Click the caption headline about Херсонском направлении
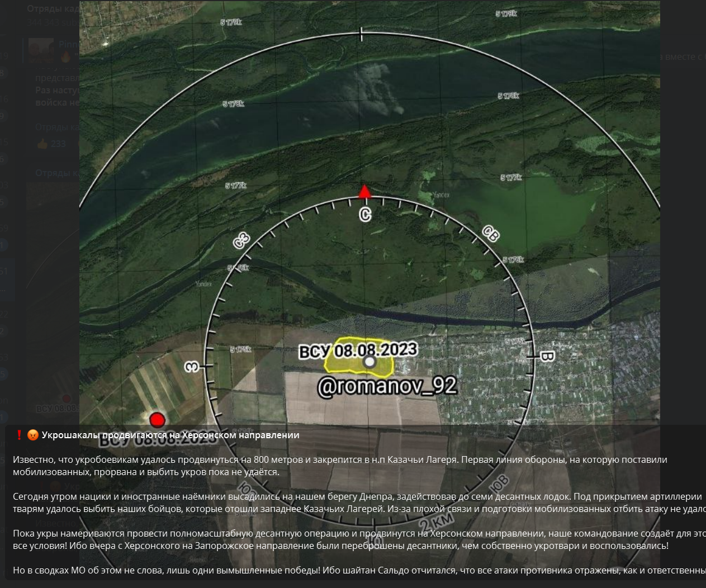The height and width of the screenshot is (588, 706). pos(170,435)
